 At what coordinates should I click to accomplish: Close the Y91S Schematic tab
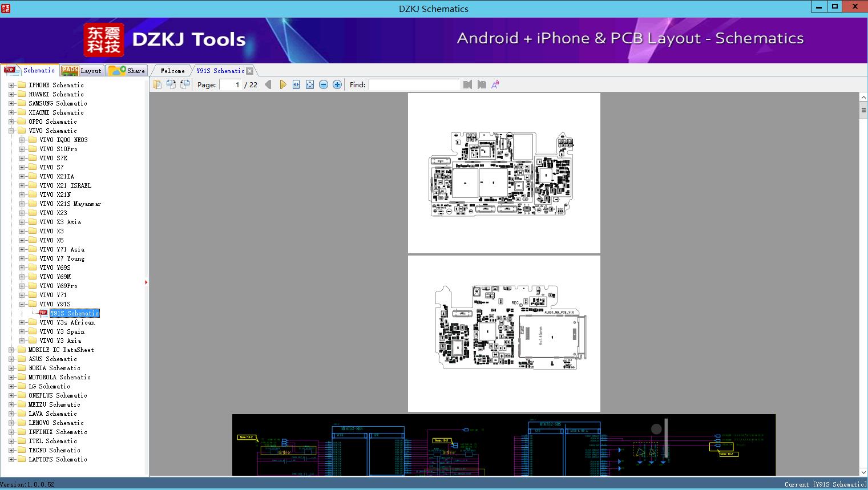click(249, 71)
